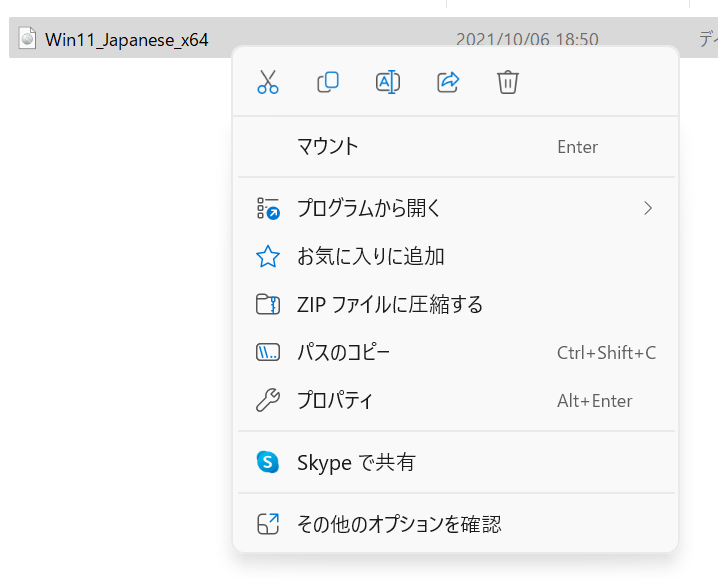The width and height of the screenshot is (718, 579).
Task: Click the disc image file icon
Action: 27,39
